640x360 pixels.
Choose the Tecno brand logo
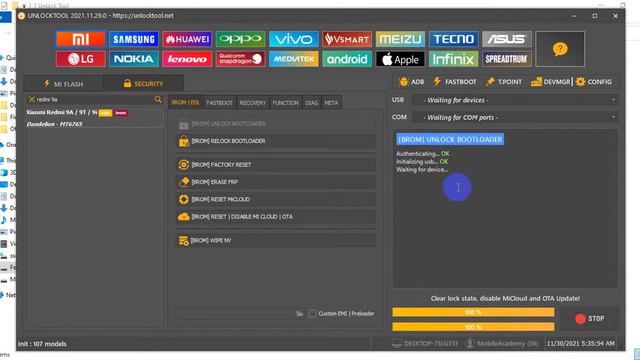(x=453, y=39)
